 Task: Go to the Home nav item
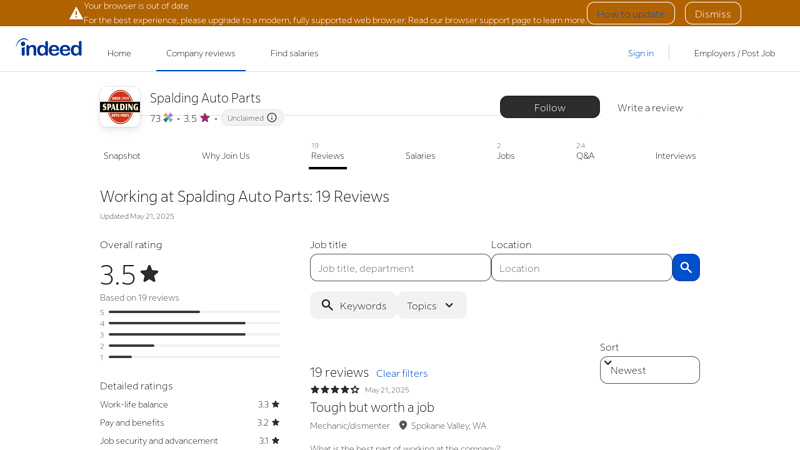119,53
